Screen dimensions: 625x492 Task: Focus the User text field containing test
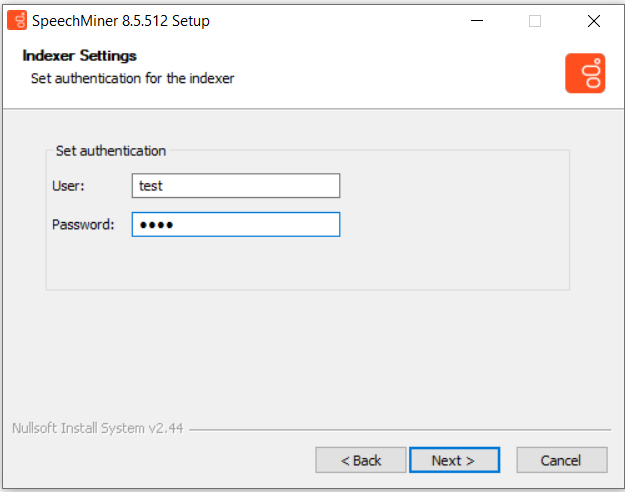click(236, 185)
